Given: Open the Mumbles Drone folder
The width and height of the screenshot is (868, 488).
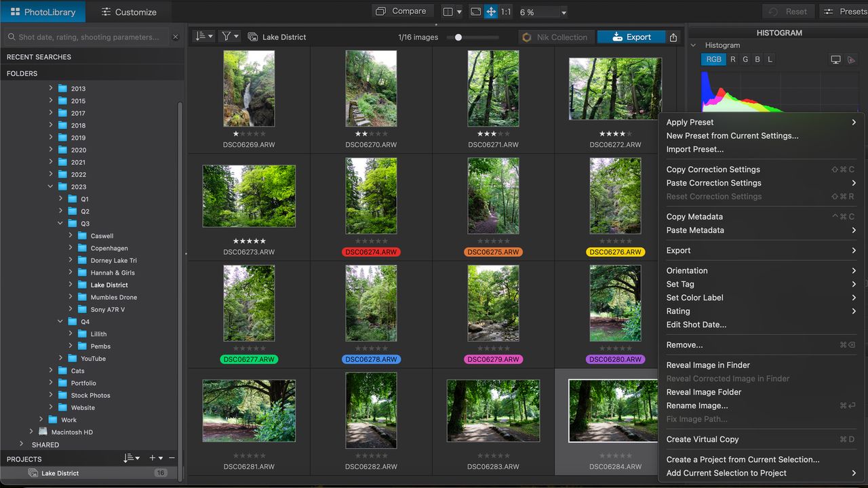Looking at the screenshot, I should (114, 297).
